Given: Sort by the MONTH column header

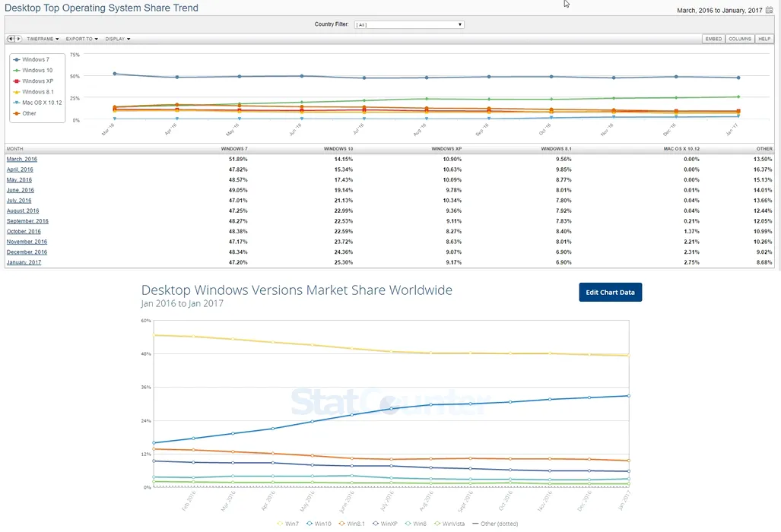Looking at the screenshot, I should click(15, 149).
